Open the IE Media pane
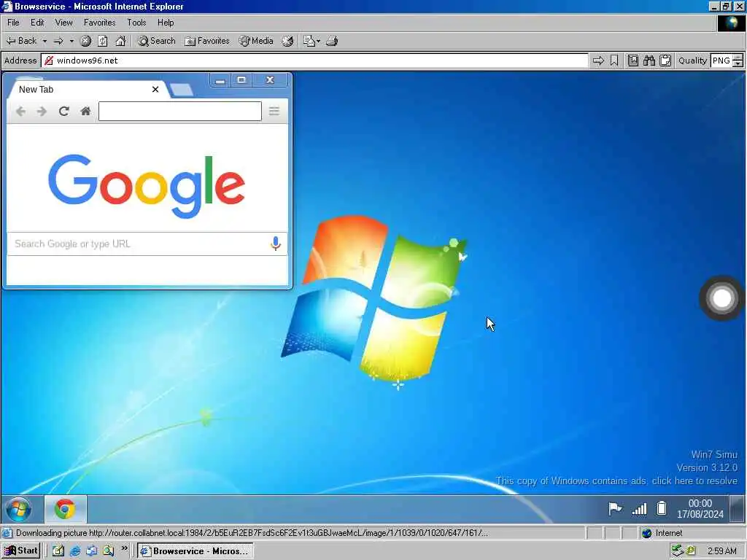747x560 pixels. pos(256,41)
